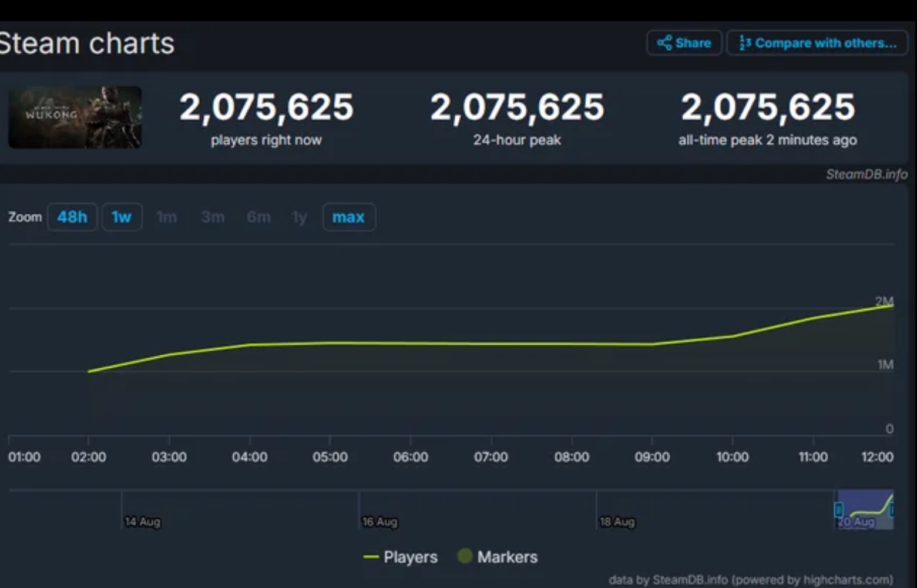The image size is (917, 588).
Task: Click the 24-hour peak count
Action: [x=518, y=107]
